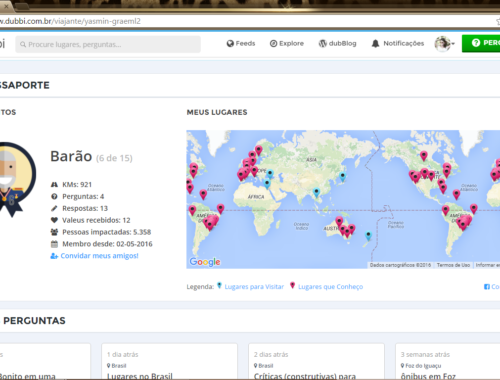Click the road icon beside KMs

[54, 185]
